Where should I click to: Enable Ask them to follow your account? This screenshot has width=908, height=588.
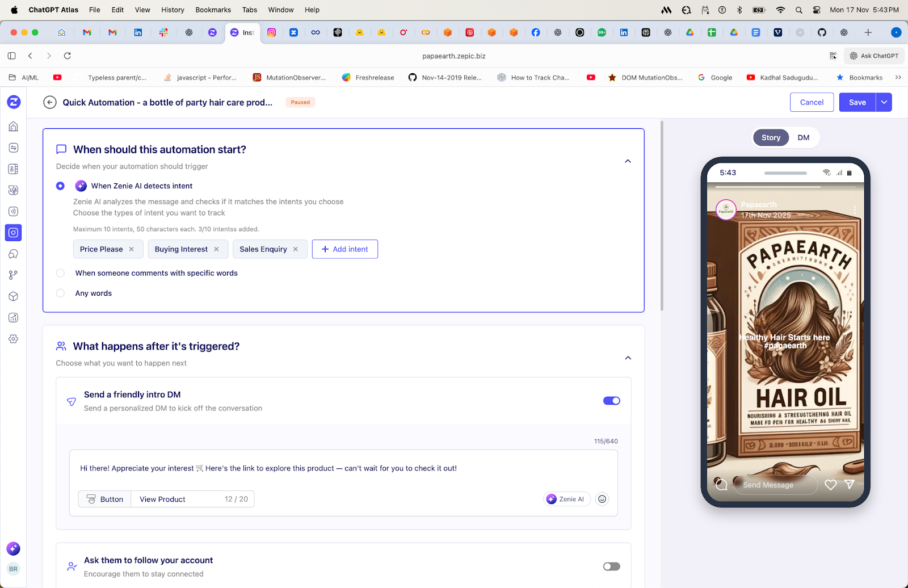point(611,566)
